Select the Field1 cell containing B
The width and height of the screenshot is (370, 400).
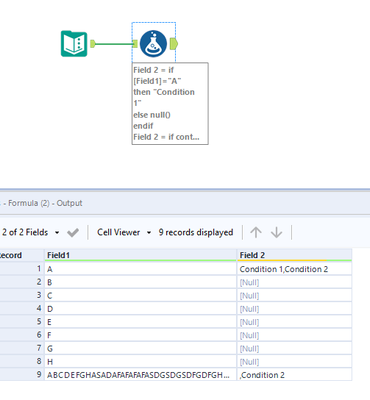[141, 282]
